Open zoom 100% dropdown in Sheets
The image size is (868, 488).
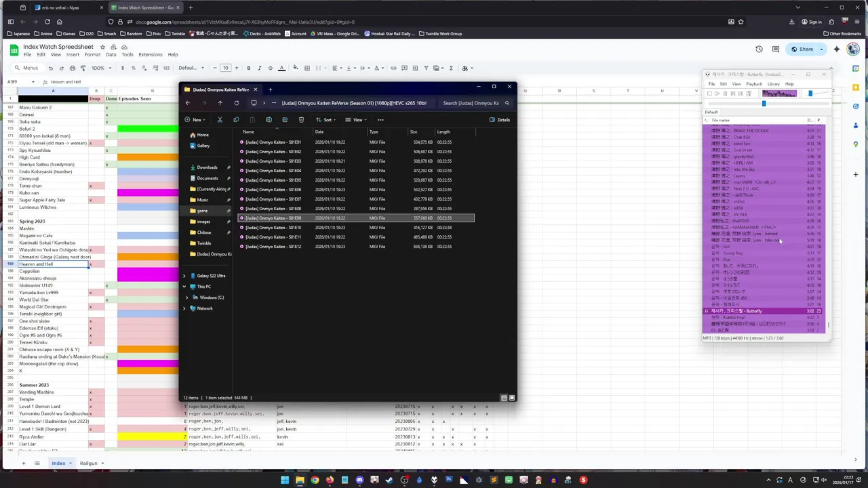(100, 68)
